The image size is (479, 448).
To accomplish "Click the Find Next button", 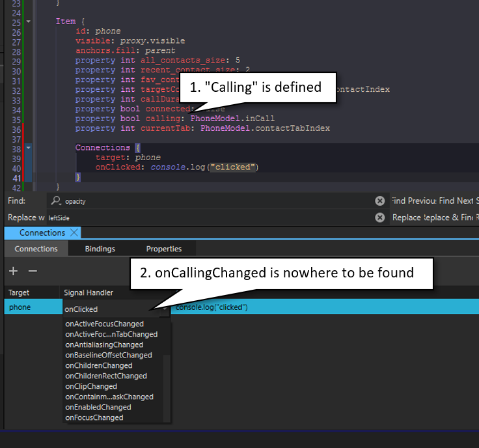I will [x=456, y=201].
